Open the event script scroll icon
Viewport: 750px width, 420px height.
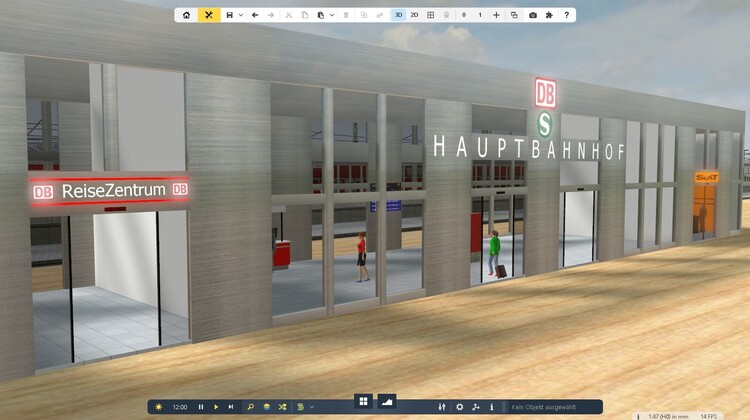tap(300, 407)
